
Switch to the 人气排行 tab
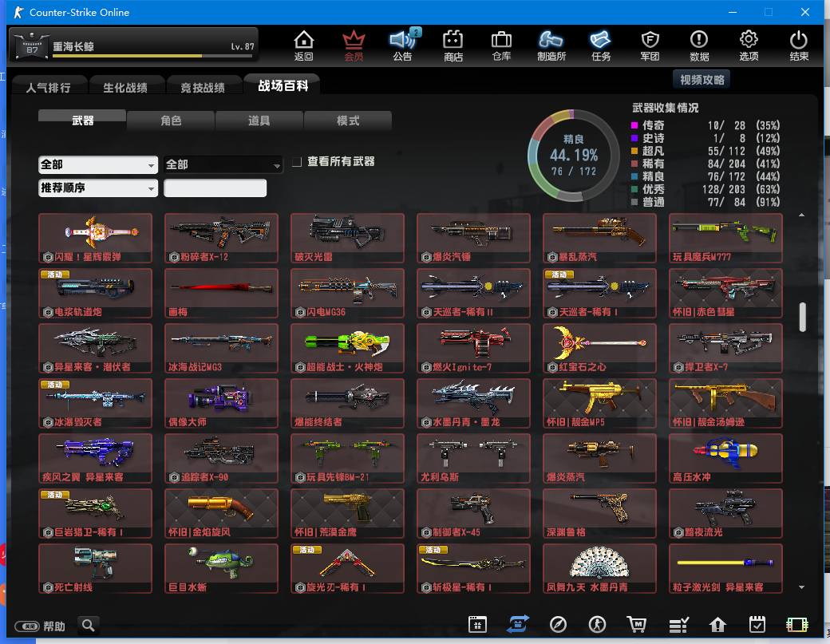tap(48, 87)
